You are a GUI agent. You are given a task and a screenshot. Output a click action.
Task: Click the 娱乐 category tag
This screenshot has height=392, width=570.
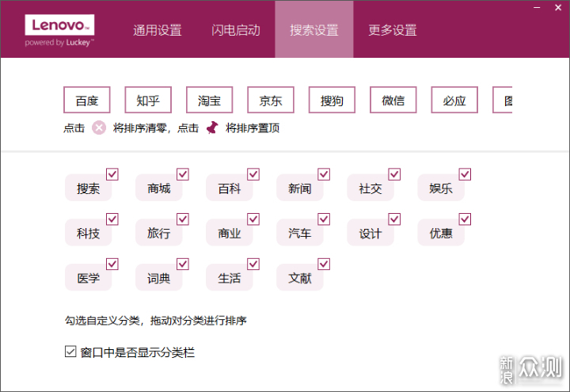pyautogui.click(x=441, y=188)
